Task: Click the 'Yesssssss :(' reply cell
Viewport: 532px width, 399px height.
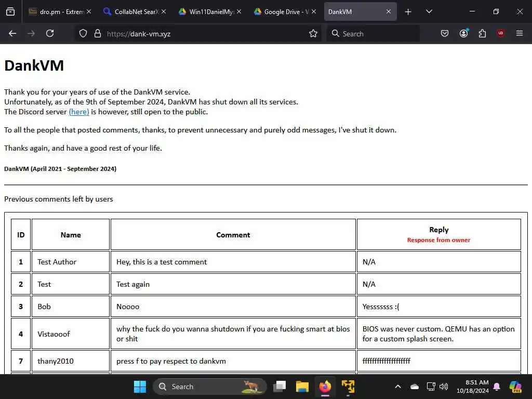Action: (x=438, y=307)
